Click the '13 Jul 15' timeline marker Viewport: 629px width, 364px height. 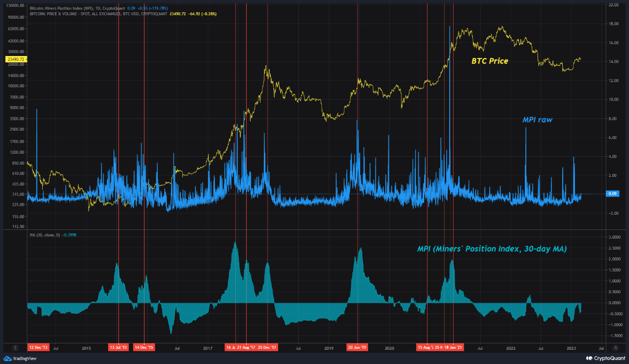tap(118, 348)
